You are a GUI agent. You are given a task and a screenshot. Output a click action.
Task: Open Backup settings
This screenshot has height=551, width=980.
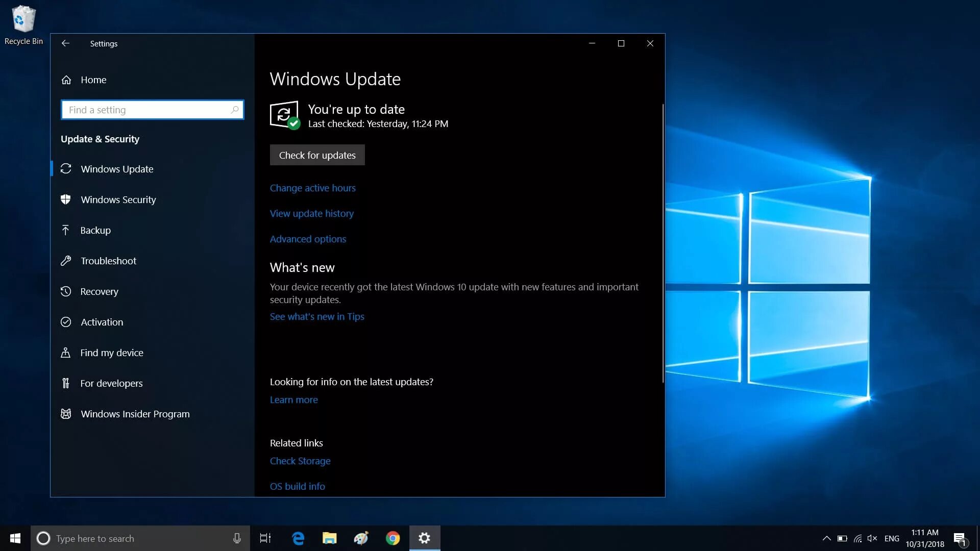point(95,230)
